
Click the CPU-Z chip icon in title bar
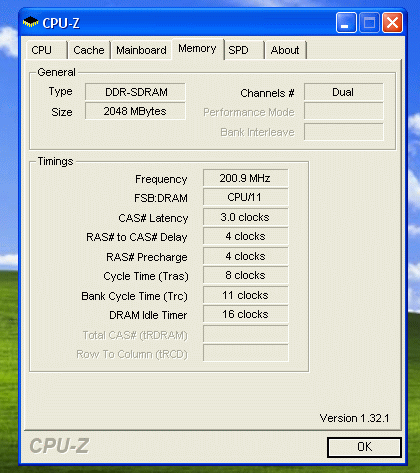click(30, 22)
